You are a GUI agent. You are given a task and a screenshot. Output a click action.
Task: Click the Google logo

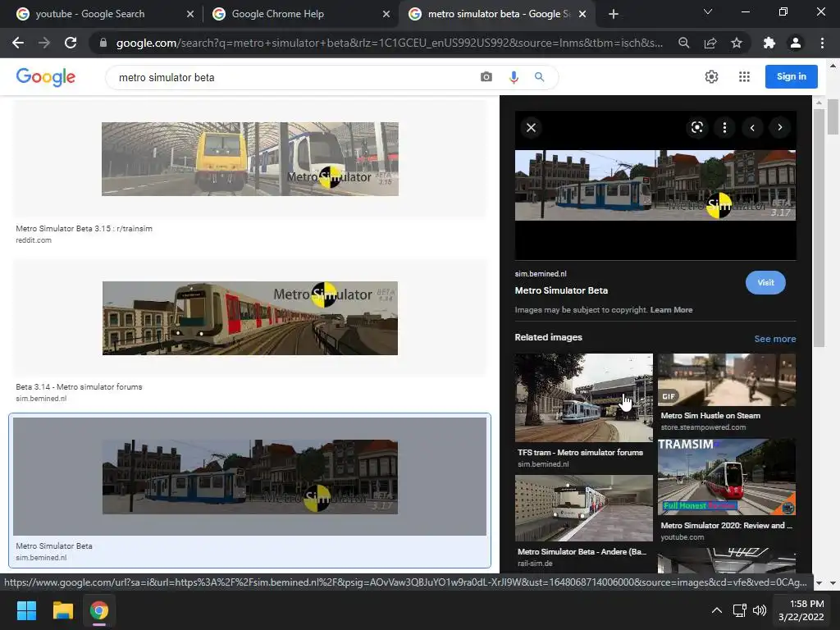click(46, 77)
